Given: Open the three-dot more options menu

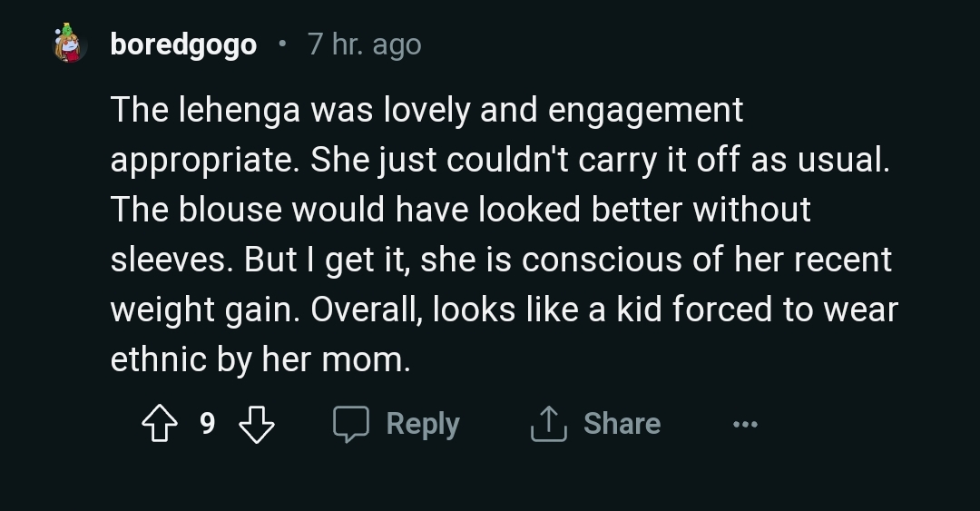Looking at the screenshot, I should pyautogui.click(x=745, y=424).
